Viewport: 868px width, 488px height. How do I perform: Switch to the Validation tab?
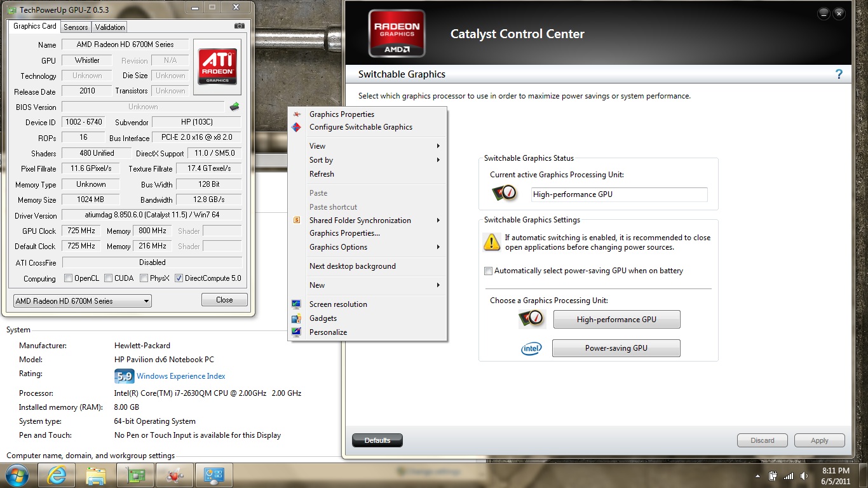[x=110, y=27]
